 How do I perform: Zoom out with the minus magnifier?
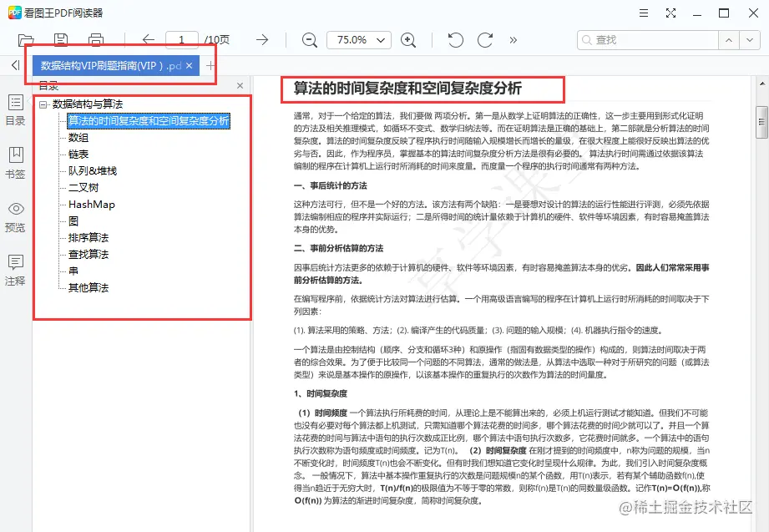pyautogui.click(x=310, y=40)
